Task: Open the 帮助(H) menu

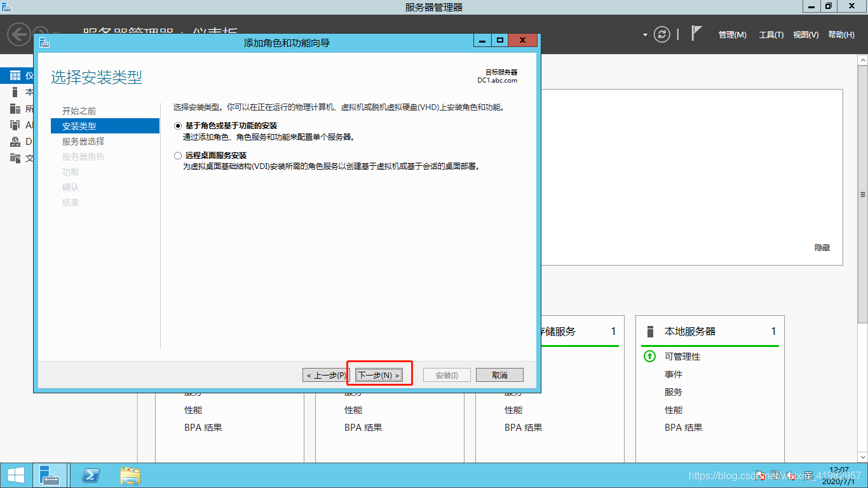Action: (x=841, y=35)
